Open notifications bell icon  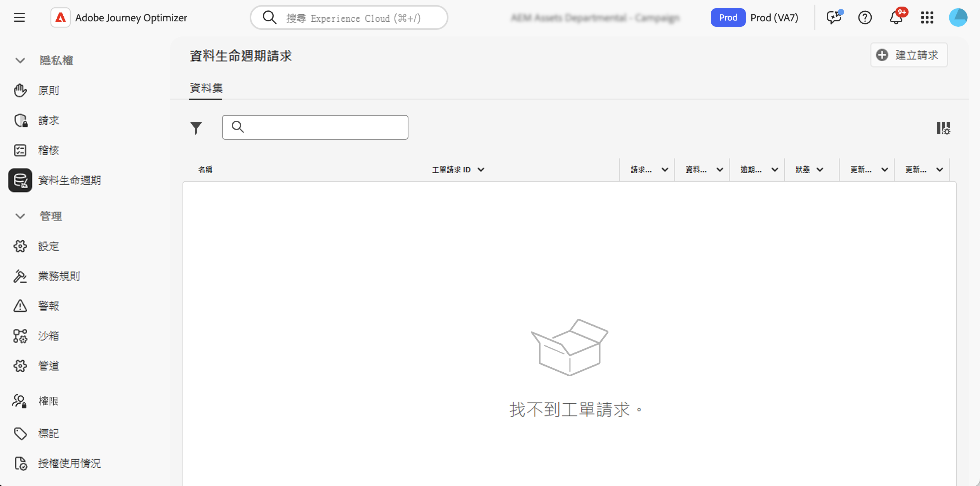(896, 17)
